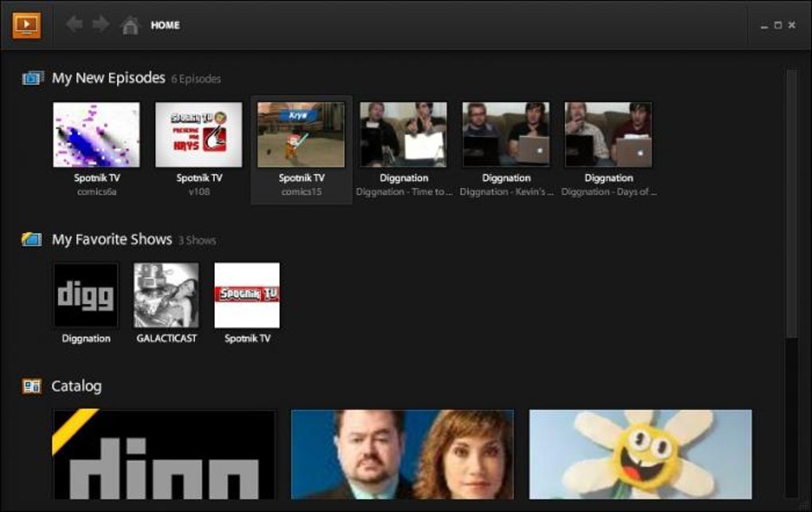Open the My Favorite Shows heading
The image size is (812, 512).
[x=112, y=240]
